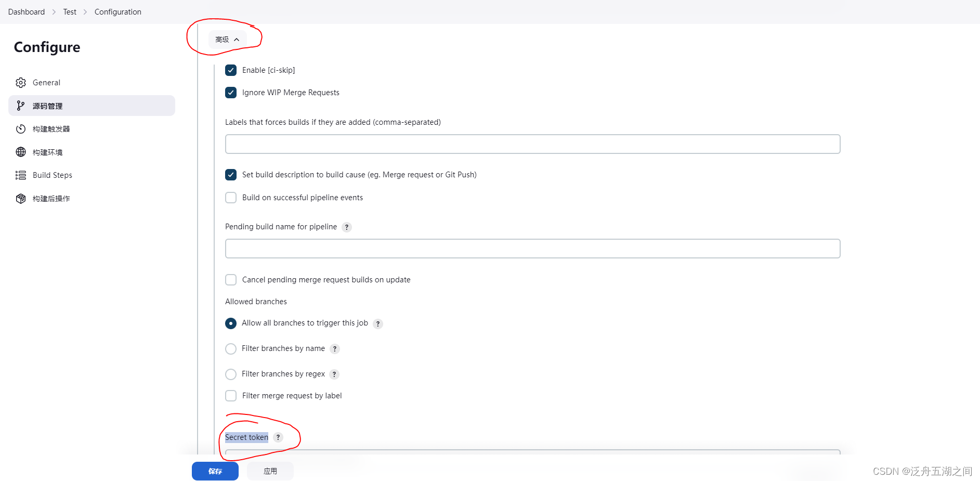Toggle Ignore WIP Merge Requests checkbox

[x=231, y=93]
